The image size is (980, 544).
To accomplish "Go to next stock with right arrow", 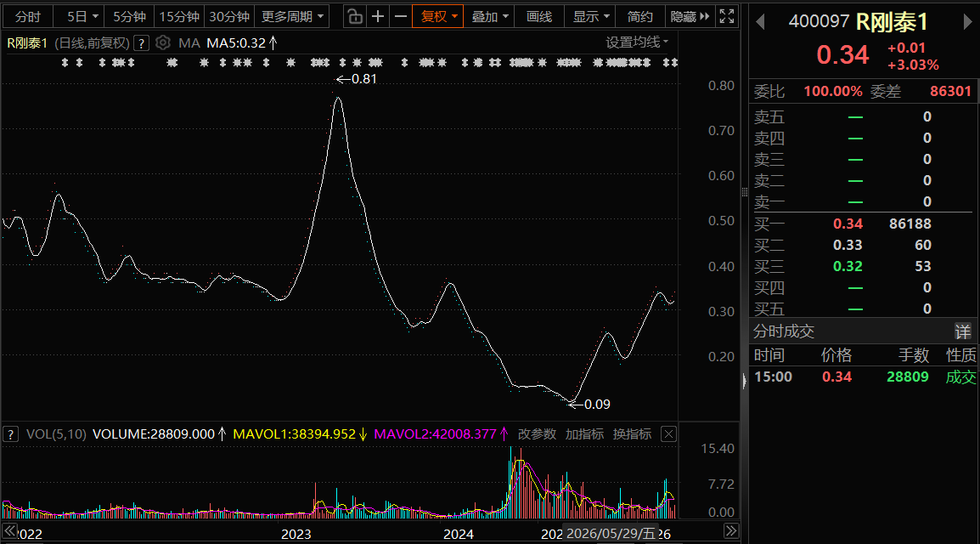I will 968,22.
